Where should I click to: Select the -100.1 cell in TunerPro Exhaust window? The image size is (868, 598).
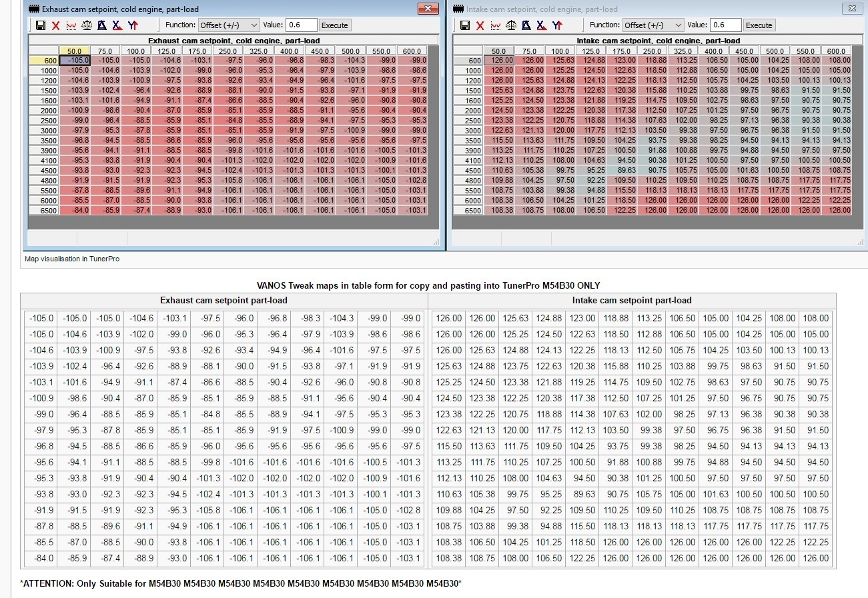382,171
